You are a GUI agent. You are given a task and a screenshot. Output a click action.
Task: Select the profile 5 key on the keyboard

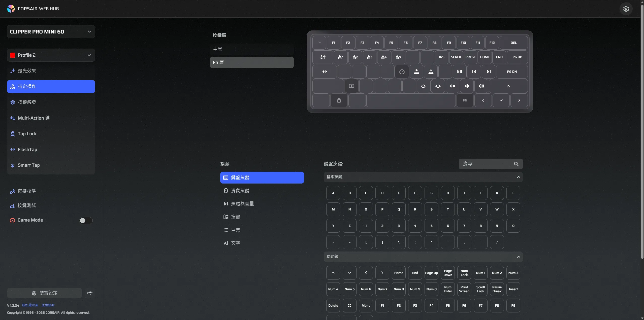click(398, 57)
